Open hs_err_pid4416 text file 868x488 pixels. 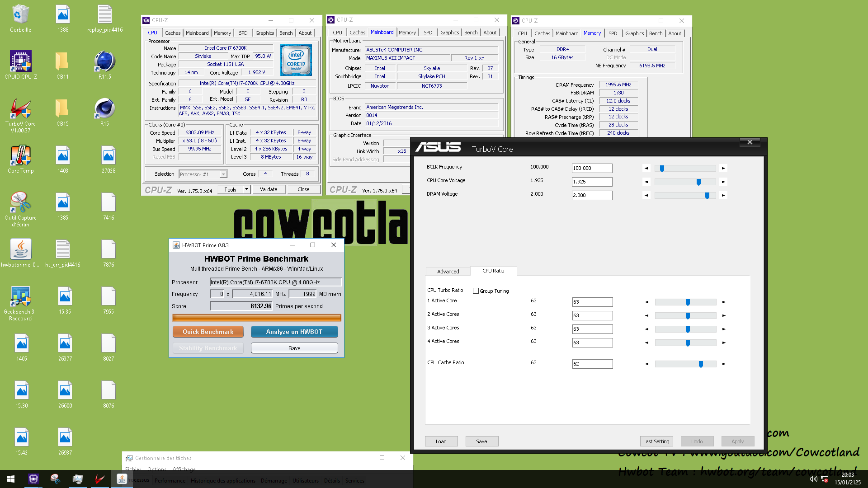point(62,253)
